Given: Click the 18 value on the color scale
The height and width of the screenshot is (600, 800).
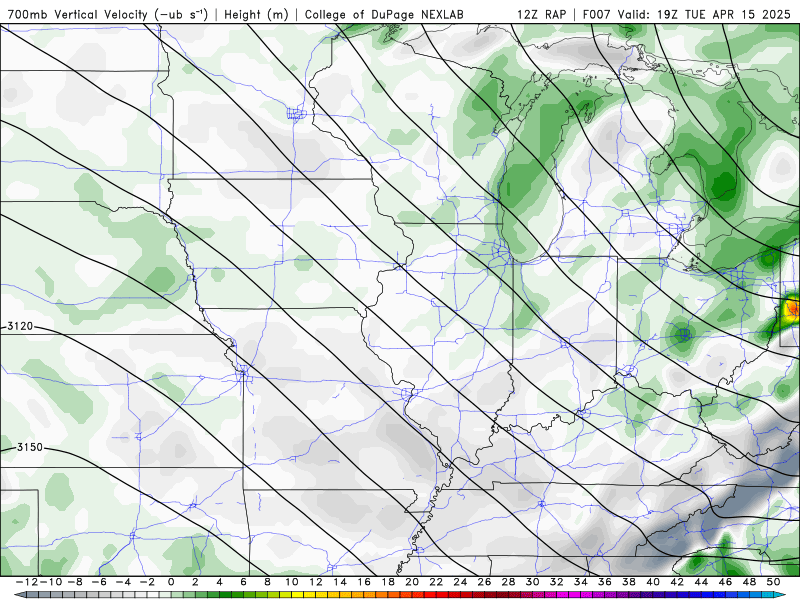Looking at the screenshot, I should point(388,582).
